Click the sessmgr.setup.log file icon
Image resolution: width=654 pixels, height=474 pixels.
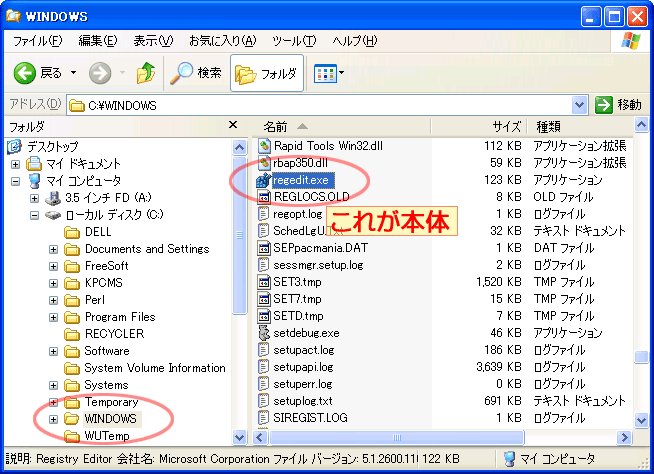[264, 265]
